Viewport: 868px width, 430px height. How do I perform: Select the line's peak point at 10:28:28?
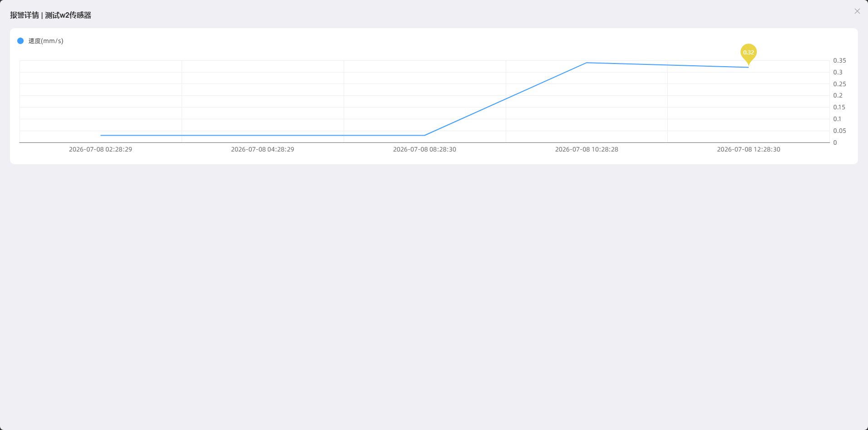pos(587,63)
